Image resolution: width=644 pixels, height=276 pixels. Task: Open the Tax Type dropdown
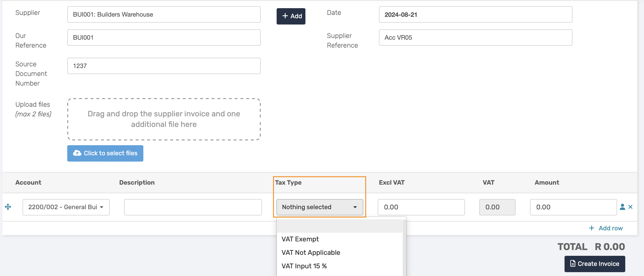pyautogui.click(x=320, y=207)
